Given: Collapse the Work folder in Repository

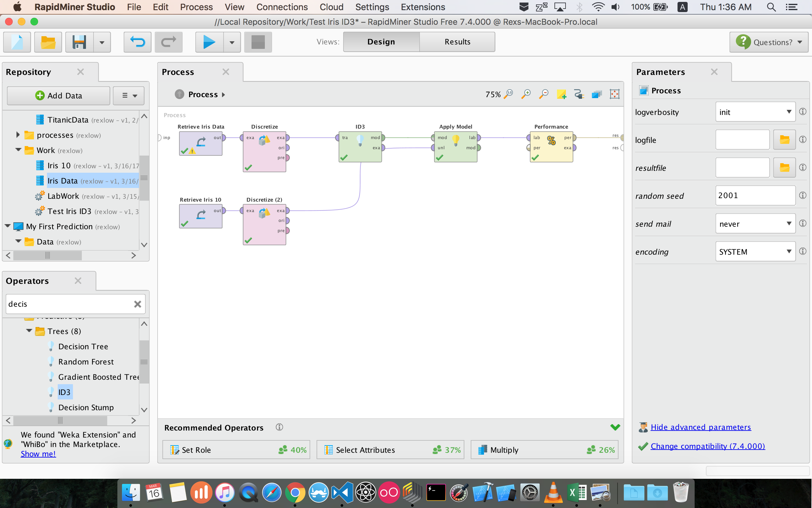Looking at the screenshot, I should point(18,150).
